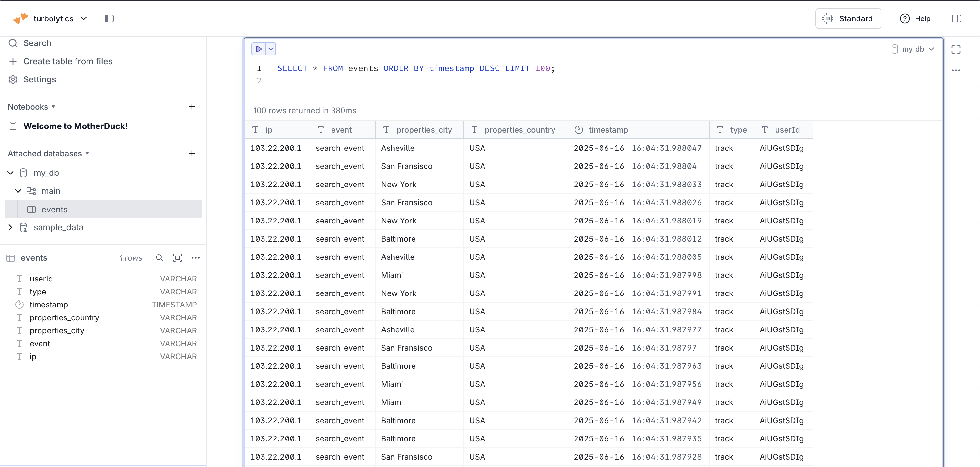Collapse the my_db database tree

point(10,173)
